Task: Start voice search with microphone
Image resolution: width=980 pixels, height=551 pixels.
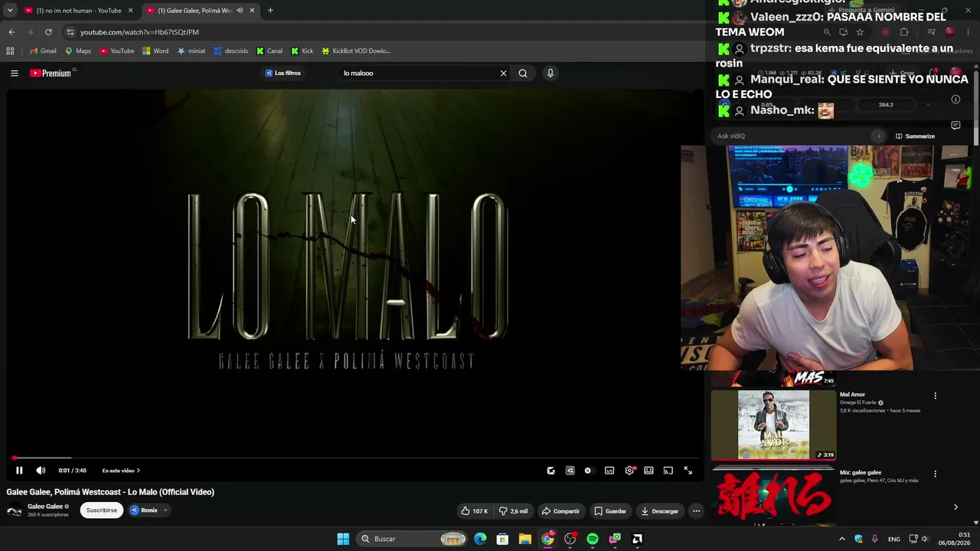Action: click(x=550, y=73)
